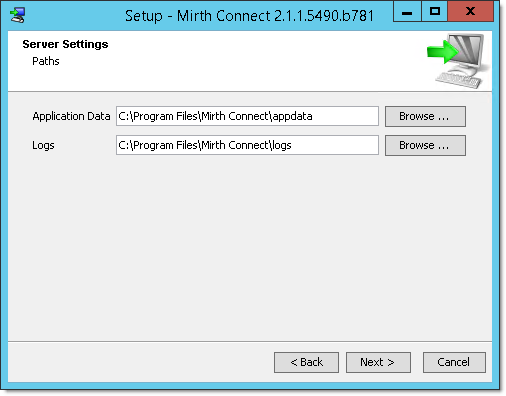Viewport: 506px width, 396px height.
Task: Click the Logs label
Action: (x=43, y=146)
